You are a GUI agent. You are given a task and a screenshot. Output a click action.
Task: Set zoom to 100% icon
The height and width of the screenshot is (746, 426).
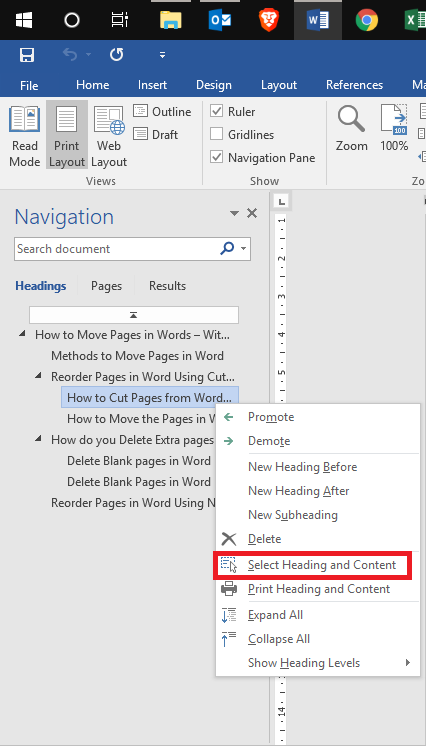(394, 128)
